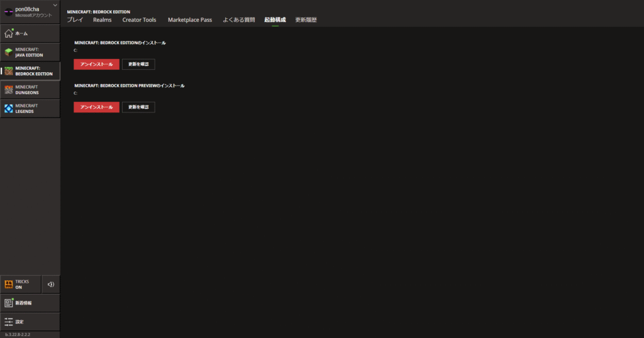View the 更新履歴 tab
Image resolution: width=644 pixels, height=338 pixels.
[306, 20]
